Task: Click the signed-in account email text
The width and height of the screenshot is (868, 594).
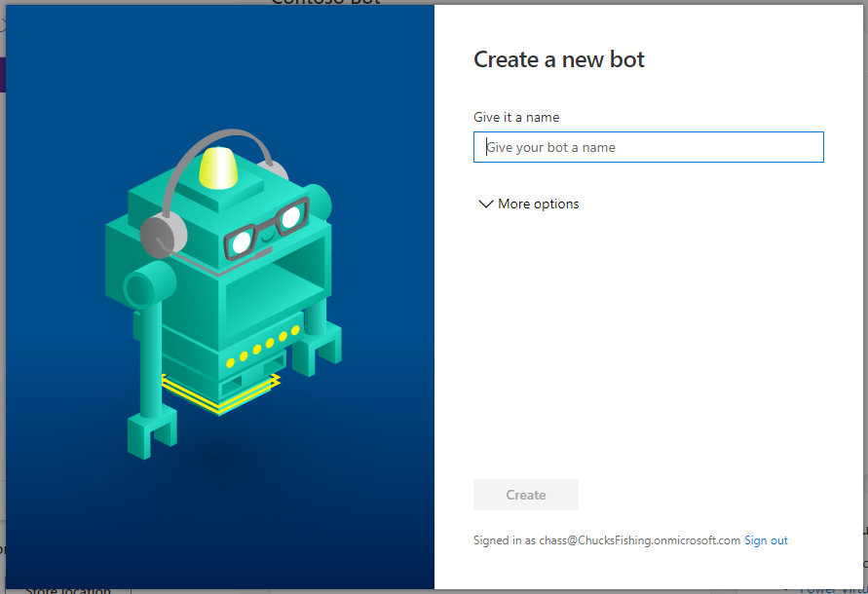Action: click(639, 540)
